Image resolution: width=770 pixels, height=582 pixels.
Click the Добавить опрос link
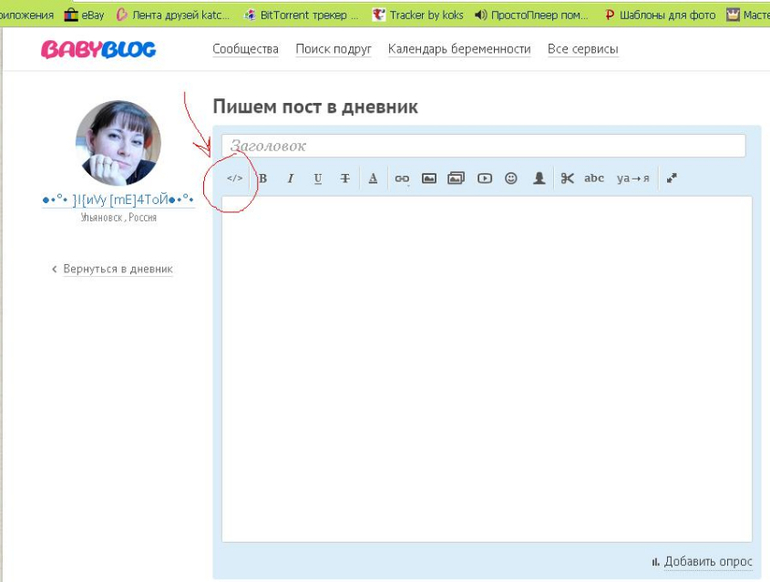[708, 561]
